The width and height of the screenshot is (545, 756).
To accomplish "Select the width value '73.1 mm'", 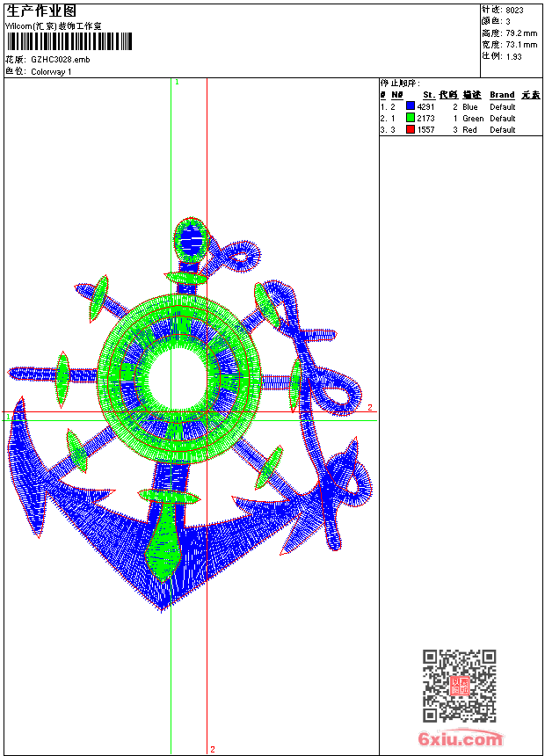I will pos(521,45).
